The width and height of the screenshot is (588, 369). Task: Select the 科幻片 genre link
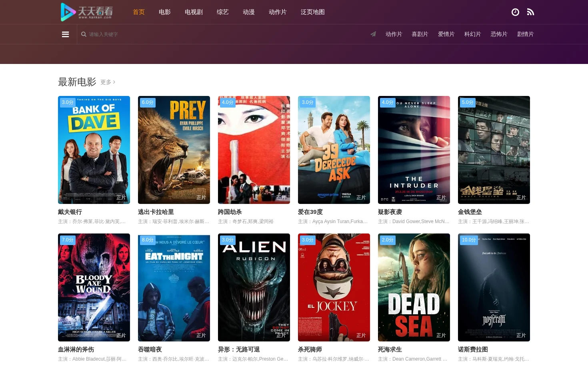(473, 34)
